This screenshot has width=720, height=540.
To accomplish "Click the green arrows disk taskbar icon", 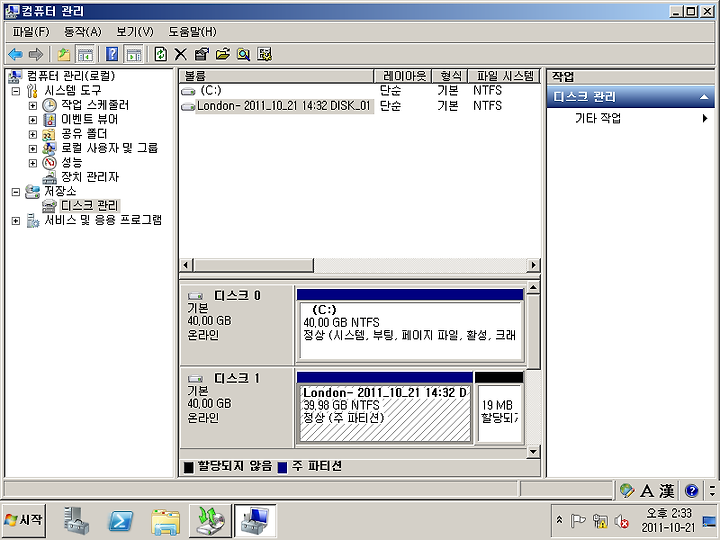I will [210, 521].
